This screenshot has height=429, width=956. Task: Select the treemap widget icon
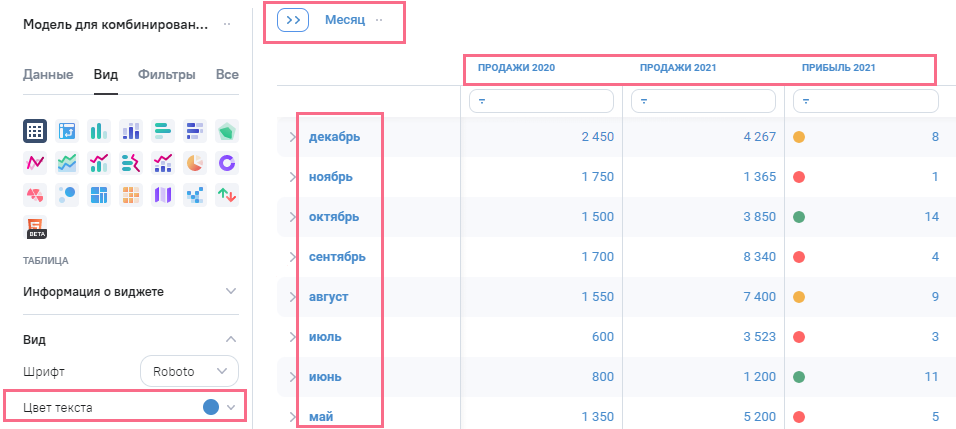click(x=99, y=194)
